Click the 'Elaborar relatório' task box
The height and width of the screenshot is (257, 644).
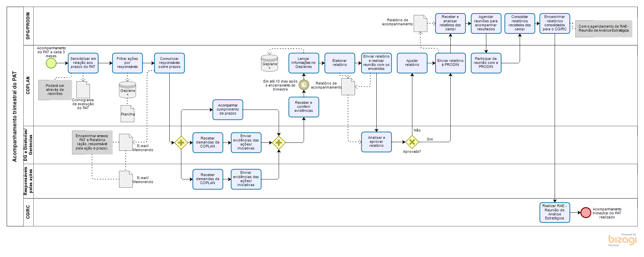pos(339,63)
